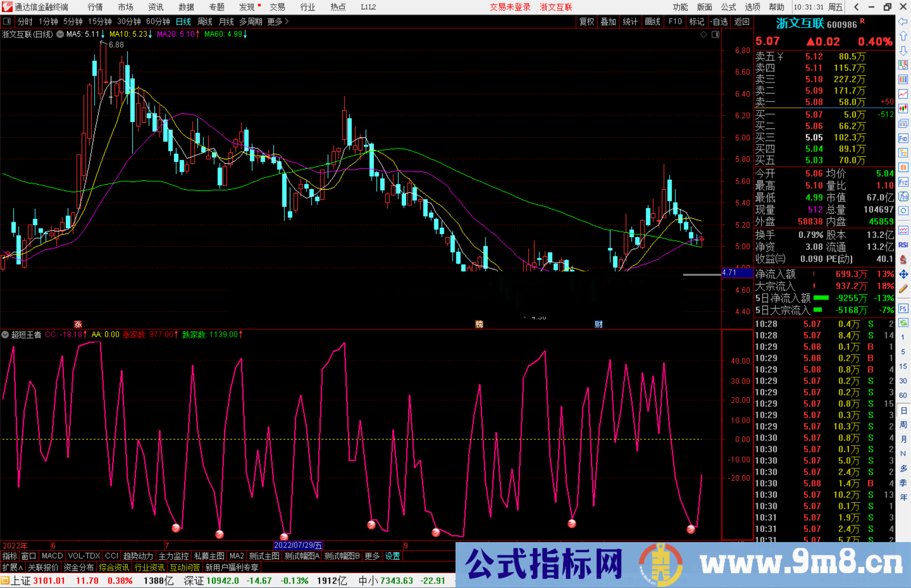
Task: Click the F12 quick trade sidebar icon
Action: [903, 182]
